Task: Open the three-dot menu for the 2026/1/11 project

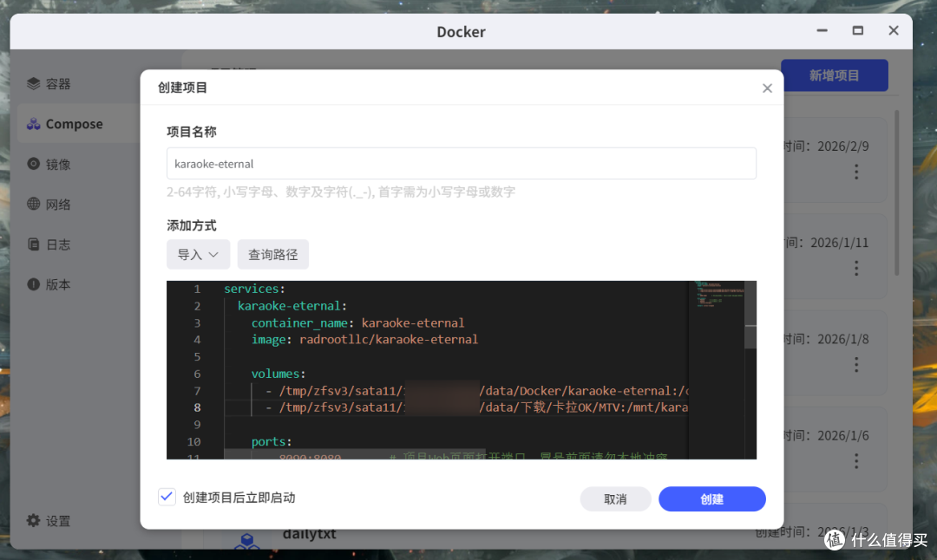Action: [856, 268]
